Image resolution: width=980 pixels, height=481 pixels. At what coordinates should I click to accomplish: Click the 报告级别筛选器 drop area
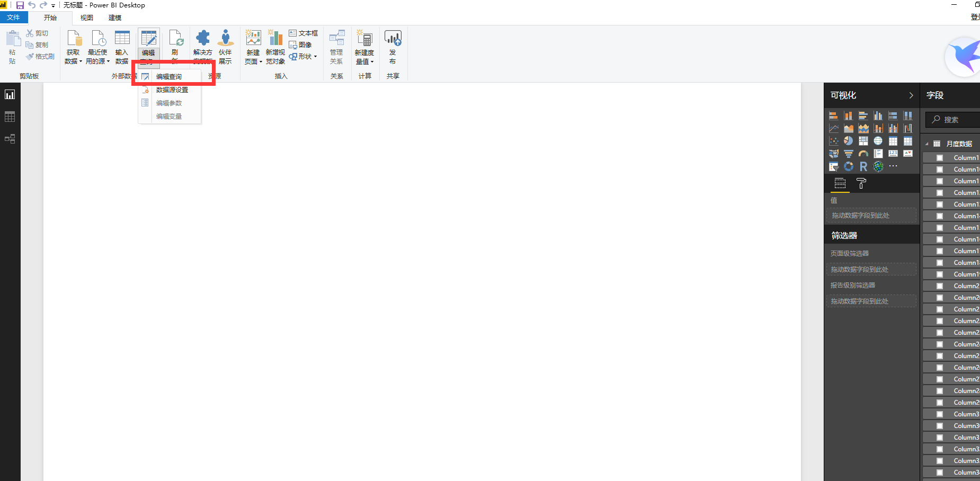click(x=871, y=301)
